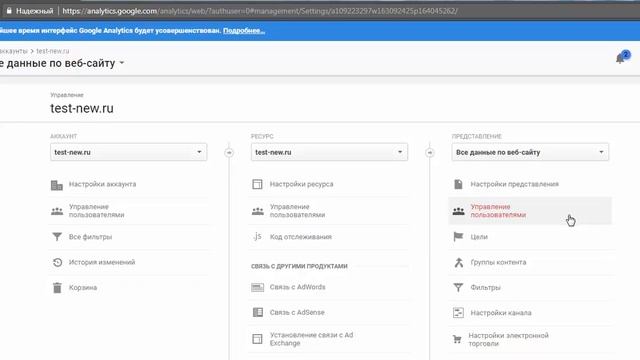
Task: Click the property user management people icon
Action: [x=258, y=211]
